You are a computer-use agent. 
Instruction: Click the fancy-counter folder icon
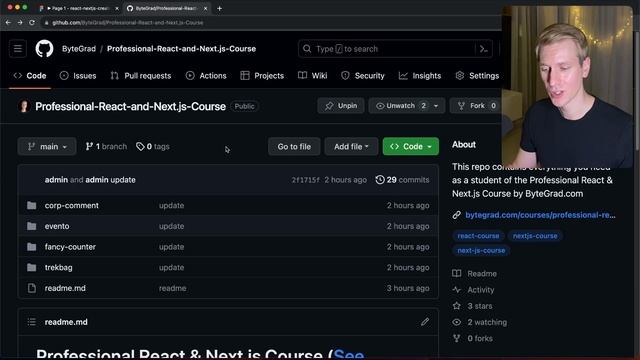[x=31, y=247]
